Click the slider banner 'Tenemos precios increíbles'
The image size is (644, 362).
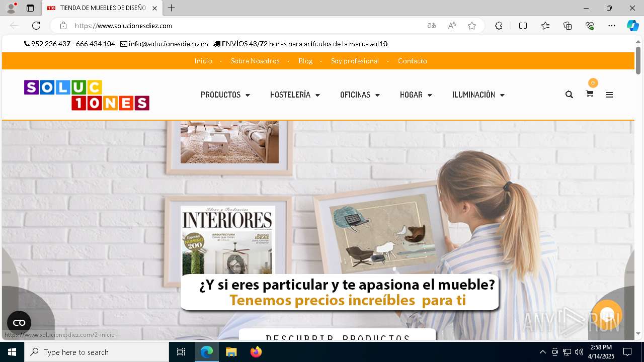click(340, 293)
